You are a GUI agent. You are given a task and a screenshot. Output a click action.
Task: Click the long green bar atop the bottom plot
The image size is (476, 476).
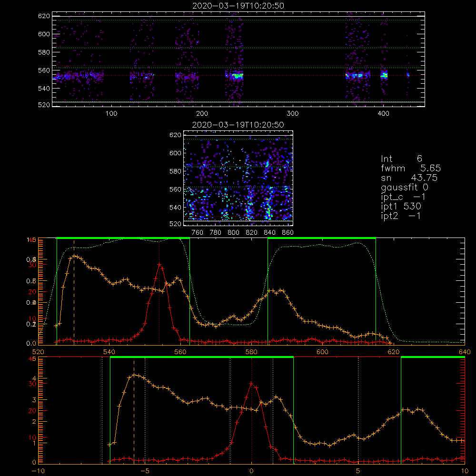[x=202, y=357]
